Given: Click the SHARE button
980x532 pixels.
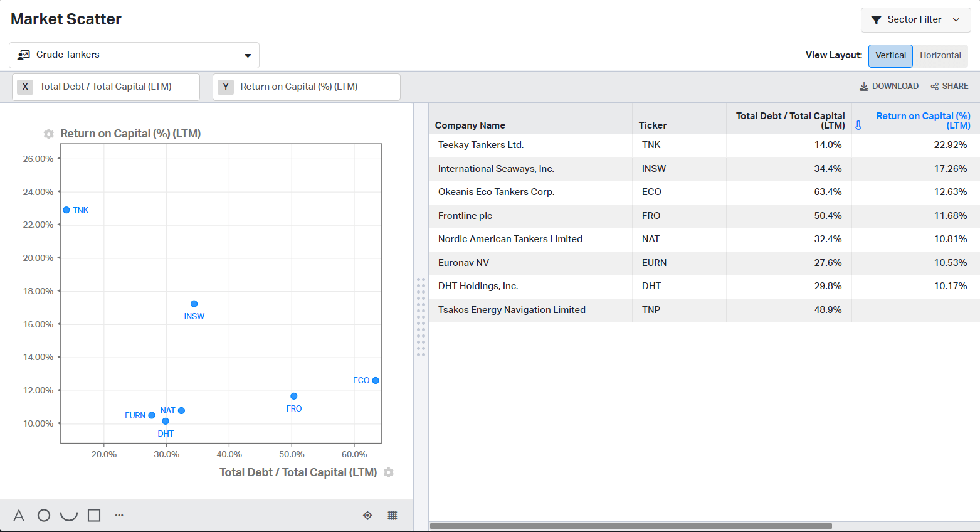Looking at the screenshot, I should 949,87.
